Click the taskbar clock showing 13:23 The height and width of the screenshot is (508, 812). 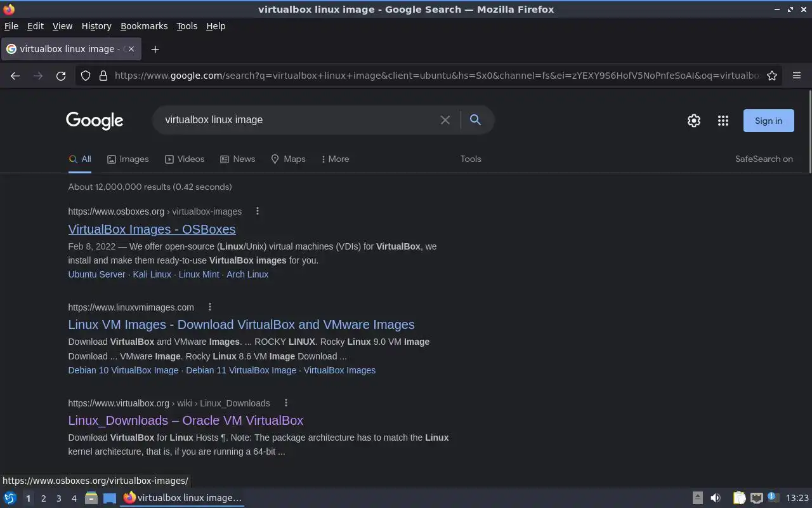797,498
